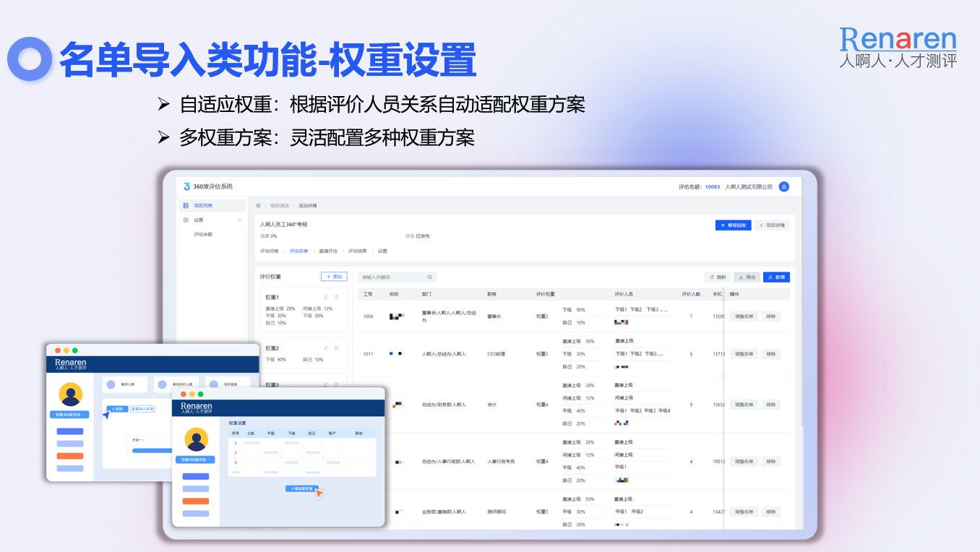Switch to the 评估名单 tab
The height and width of the screenshot is (552, 980).
point(299,251)
